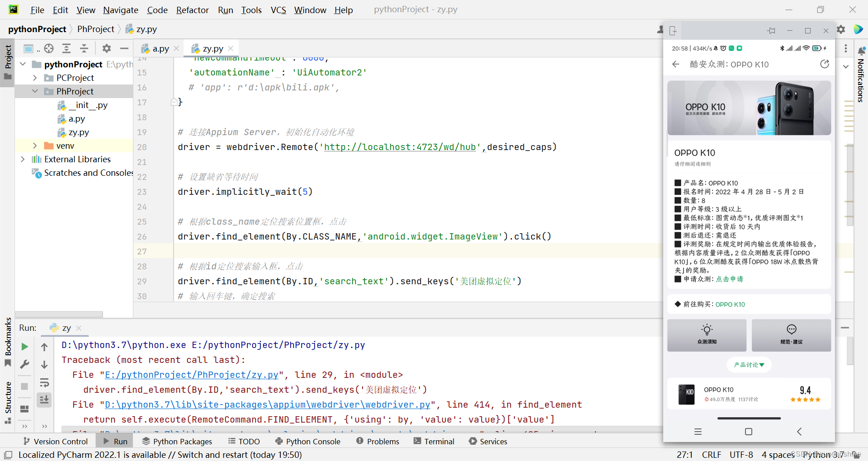Collapse the PhProject folder
This screenshot has width=868, height=461.
[x=35, y=91]
